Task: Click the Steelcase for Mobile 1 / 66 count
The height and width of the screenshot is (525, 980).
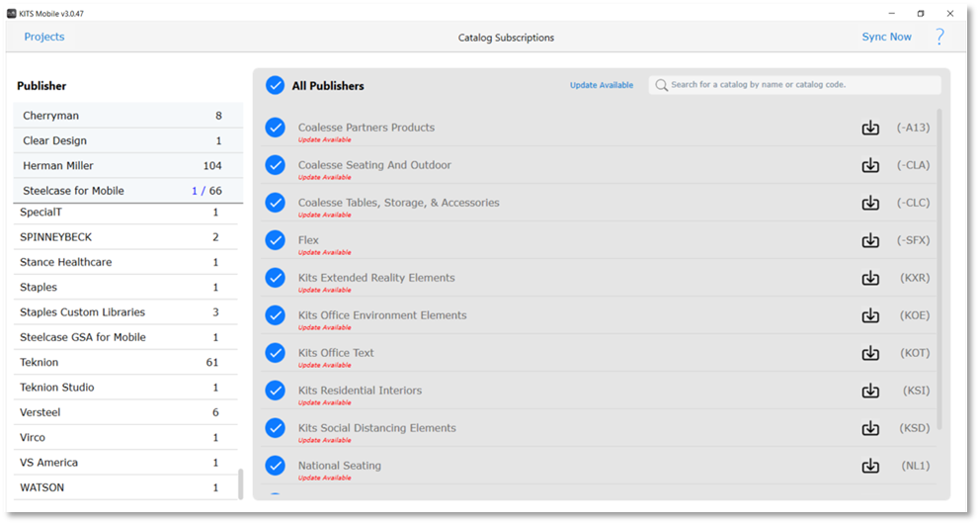Action: [206, 191]
